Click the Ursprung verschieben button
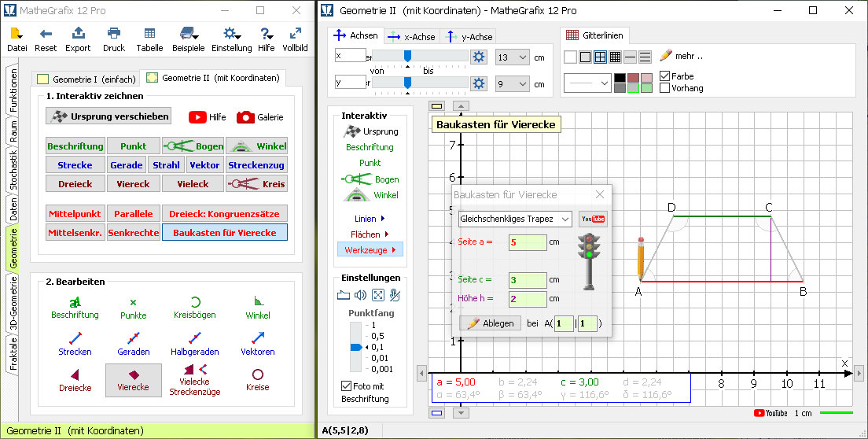This screenshot has height=439, width=868. [108, 116]
